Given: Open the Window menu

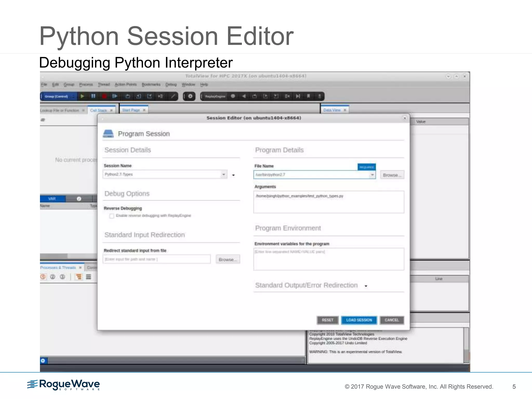Looking at the screenshot, I should coord(188,84).
